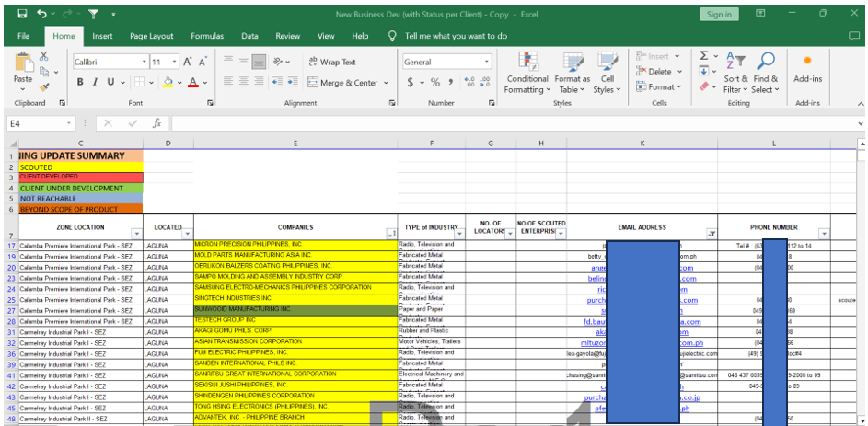
Task: Click the Insert Function fx icon
Action: point(157,122)
